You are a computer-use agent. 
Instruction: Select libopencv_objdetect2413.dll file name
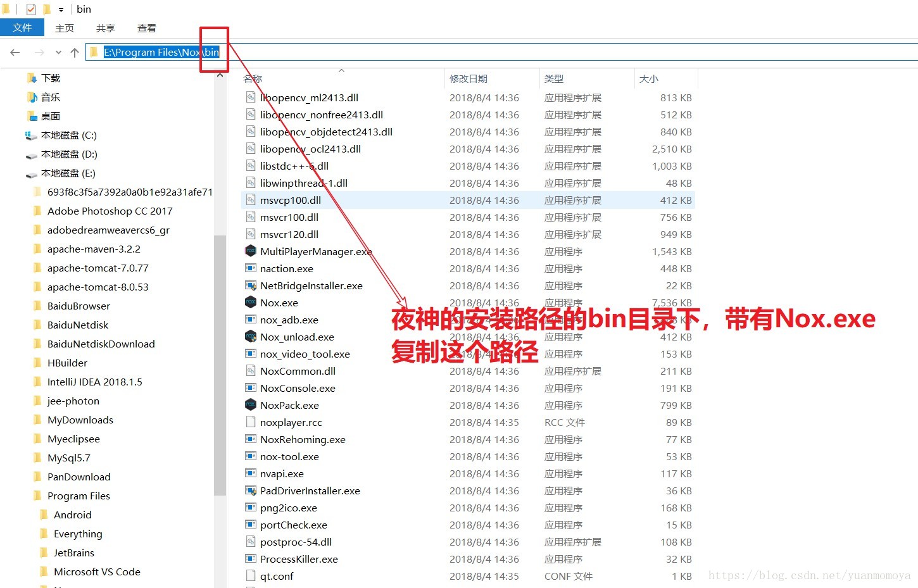(326, 132)
